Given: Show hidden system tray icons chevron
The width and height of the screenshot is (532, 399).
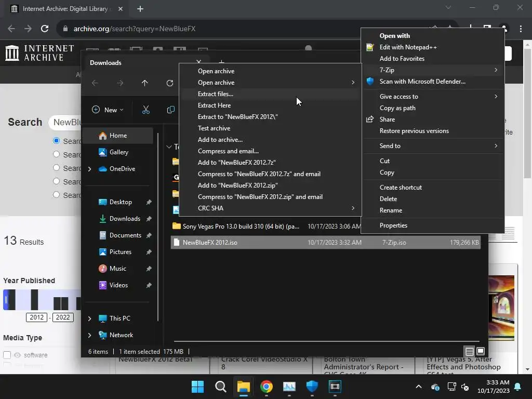Looking at the screenshot, I should pos(419,387).
